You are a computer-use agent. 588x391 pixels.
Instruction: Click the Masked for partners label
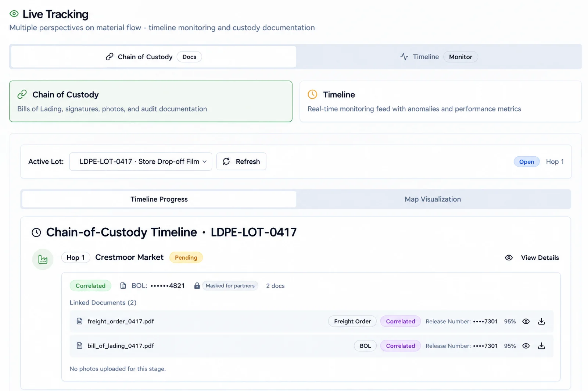[x=230, y=286]
